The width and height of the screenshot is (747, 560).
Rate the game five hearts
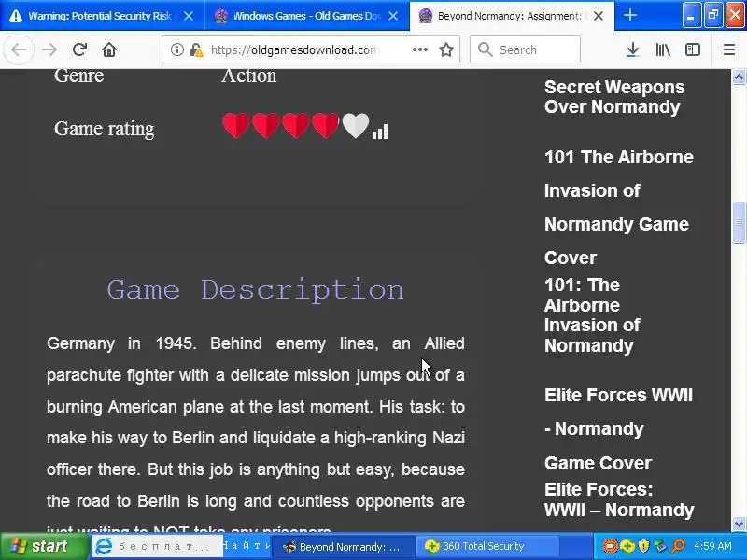click(x=356, y=126)
